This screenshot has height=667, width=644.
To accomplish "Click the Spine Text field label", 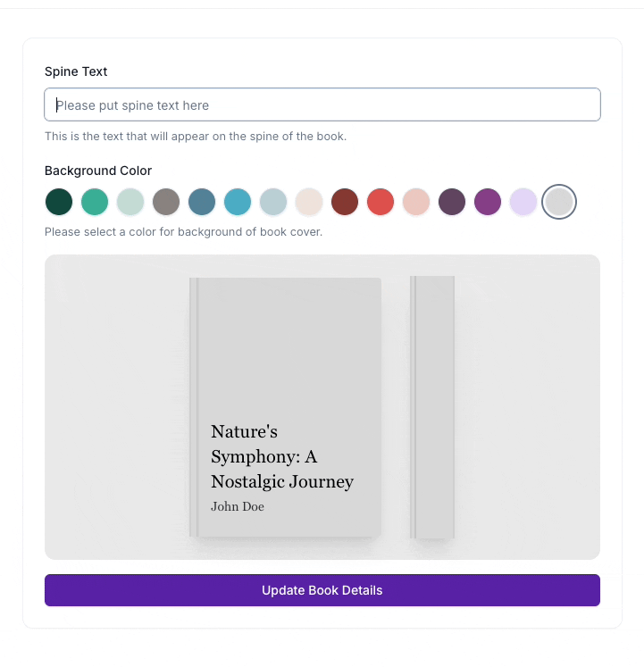I will [76, 71].
